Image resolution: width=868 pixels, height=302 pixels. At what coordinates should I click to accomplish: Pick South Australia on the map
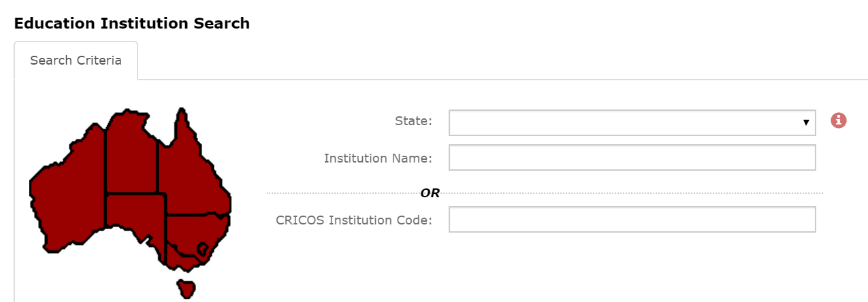coord(136,218)
